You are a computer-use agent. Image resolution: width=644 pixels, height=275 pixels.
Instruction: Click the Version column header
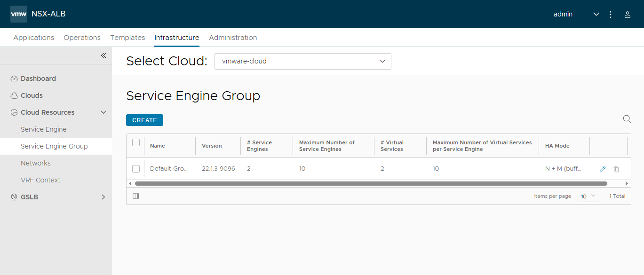pos(212,146)
